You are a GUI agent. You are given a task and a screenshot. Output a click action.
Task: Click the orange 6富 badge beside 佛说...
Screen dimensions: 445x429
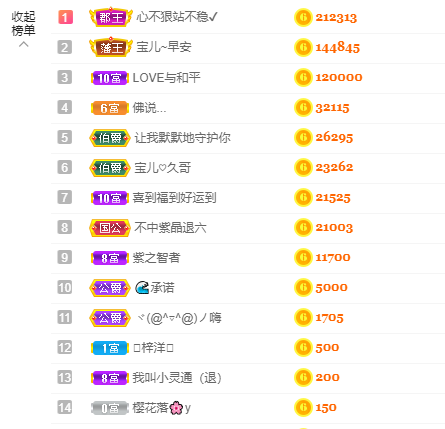110,108
